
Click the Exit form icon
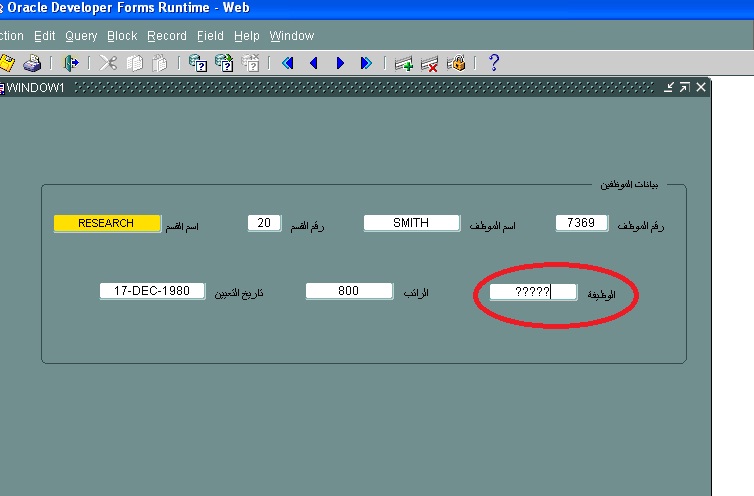tap(71, 63)
